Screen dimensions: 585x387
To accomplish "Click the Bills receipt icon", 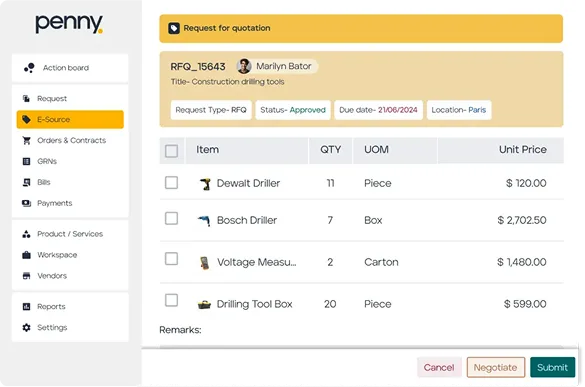I will [26, 182].
